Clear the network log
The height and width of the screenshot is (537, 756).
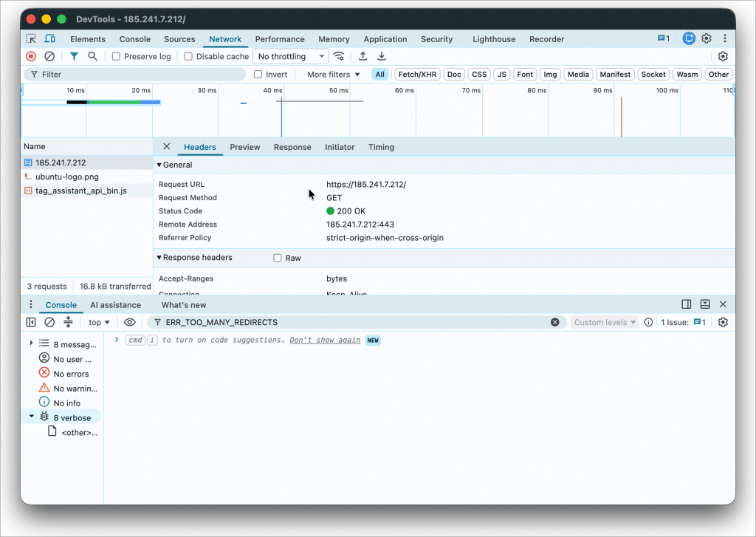pos(49,56)
